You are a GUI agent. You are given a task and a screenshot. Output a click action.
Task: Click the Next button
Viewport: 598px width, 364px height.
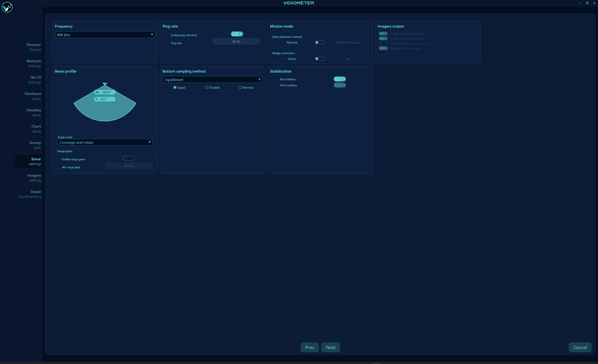(330, 347)
